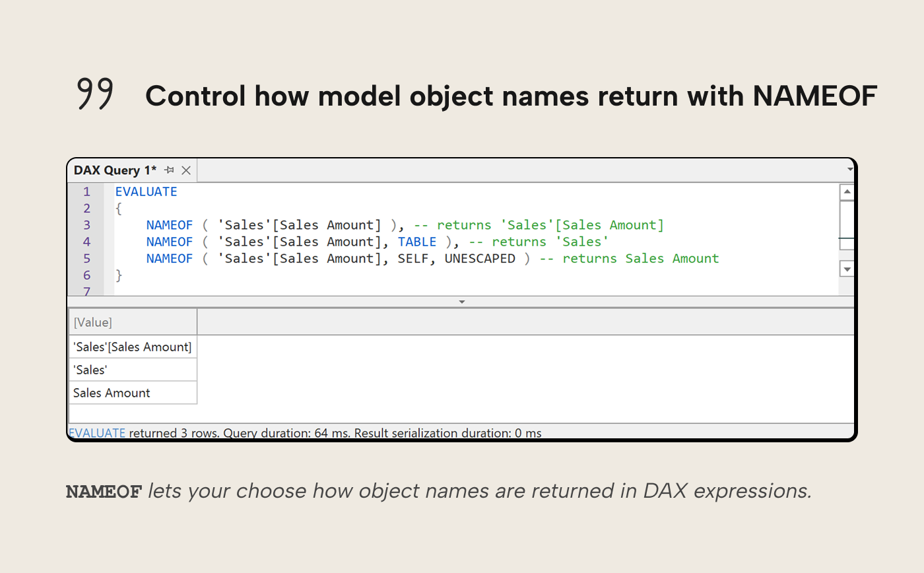Click the editor scroll up arrow
This screenshot has height=573, width=924.
point(847,192)
